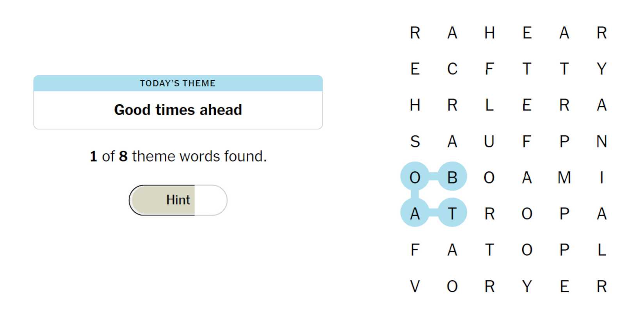Click the Today's Theme header bar

178,83
